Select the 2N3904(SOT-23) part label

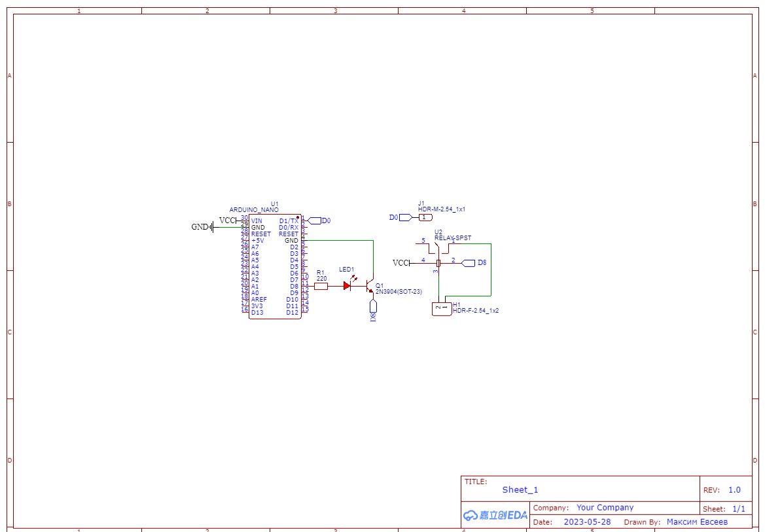[399, 291]
